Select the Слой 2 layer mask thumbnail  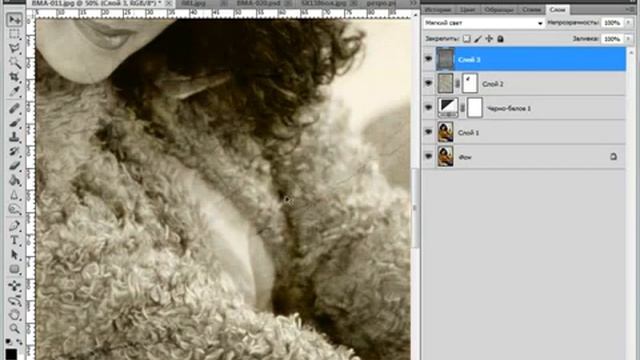point(470,83)
